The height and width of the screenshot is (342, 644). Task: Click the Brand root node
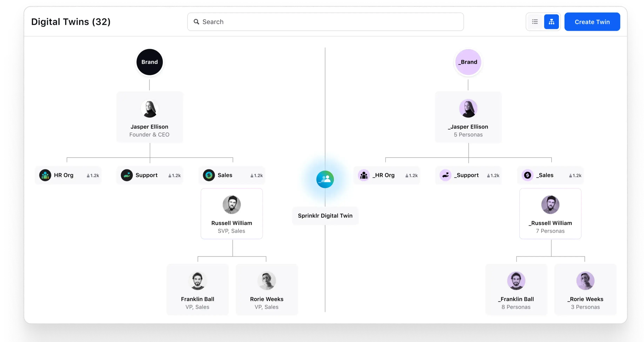[150, 62]
